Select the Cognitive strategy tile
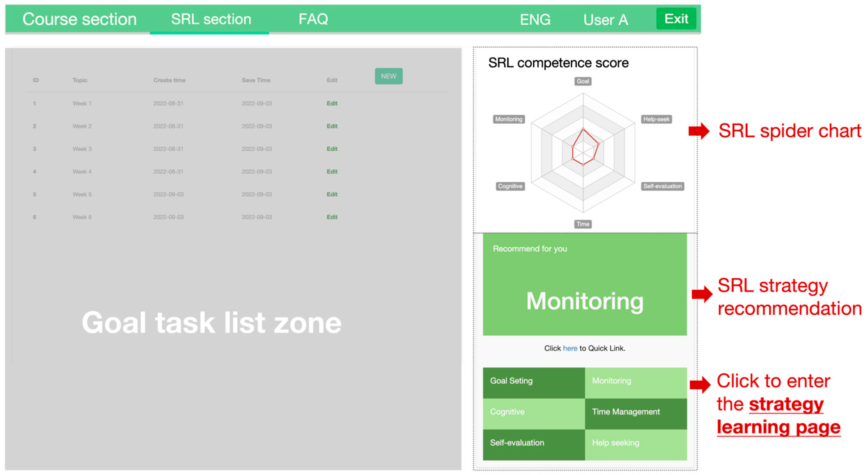The width and height of the screenshot is (868, 475). (534, 413)
